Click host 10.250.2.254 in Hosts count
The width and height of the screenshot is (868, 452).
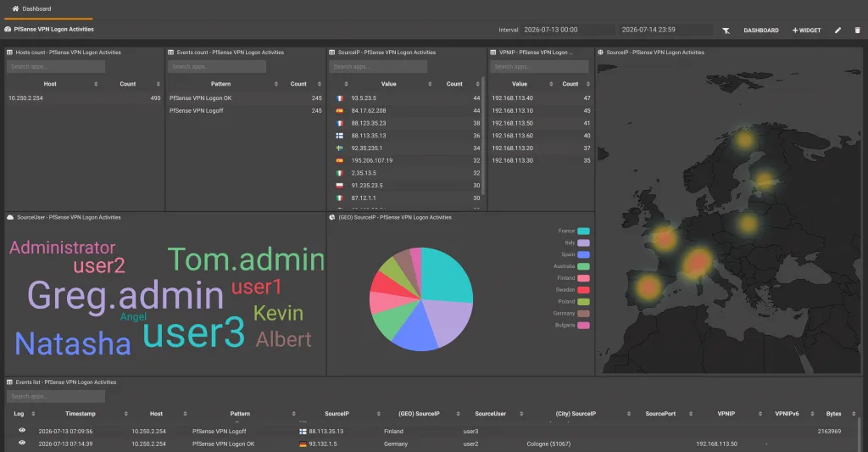click(25, 98)
